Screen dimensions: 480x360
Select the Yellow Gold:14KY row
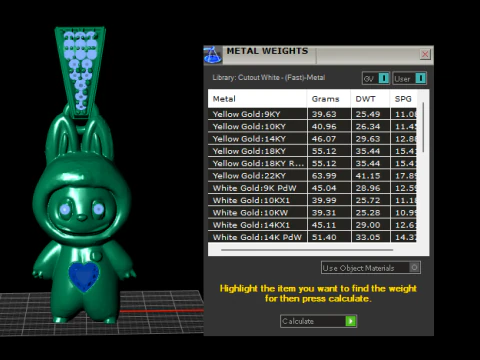coord(312,139)
